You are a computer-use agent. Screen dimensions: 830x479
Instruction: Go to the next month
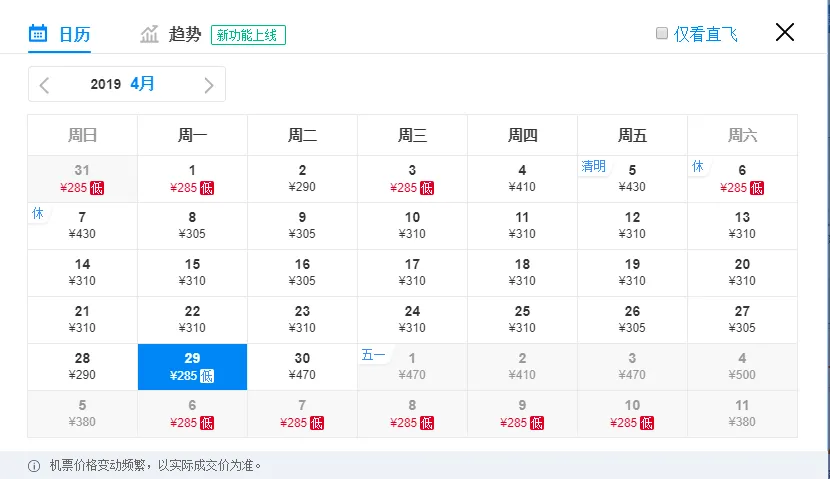tap(208, 85)
